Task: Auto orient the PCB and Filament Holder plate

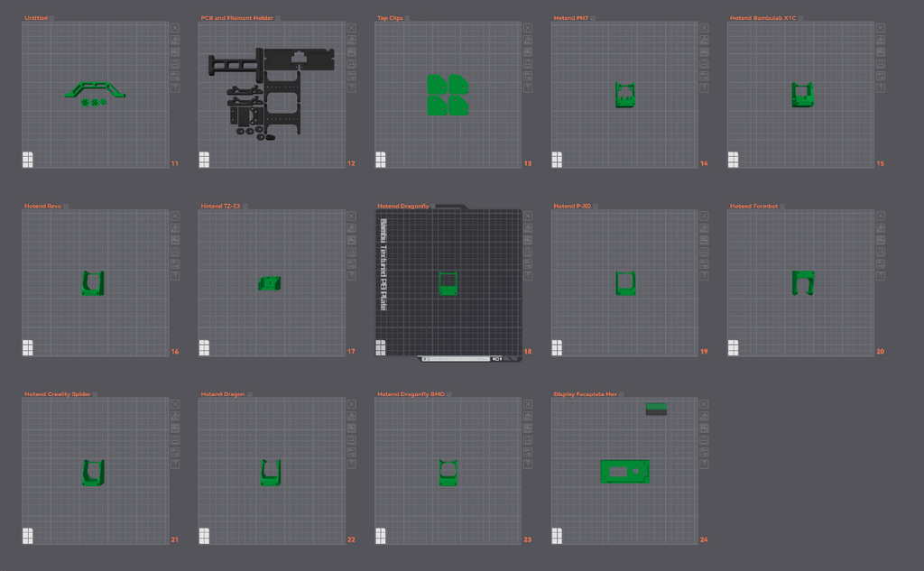Action: coord(351,40)
